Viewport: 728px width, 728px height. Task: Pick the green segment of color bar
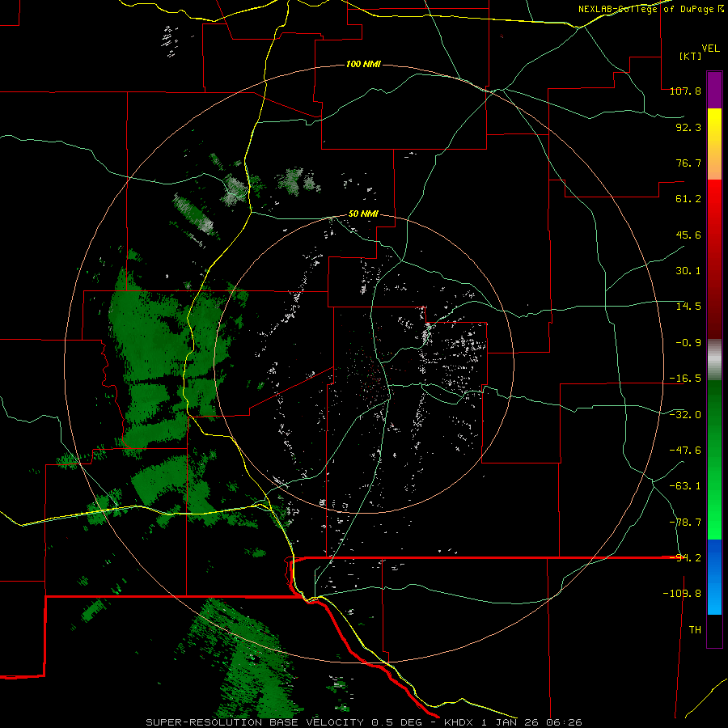click(x=714, y=459)
